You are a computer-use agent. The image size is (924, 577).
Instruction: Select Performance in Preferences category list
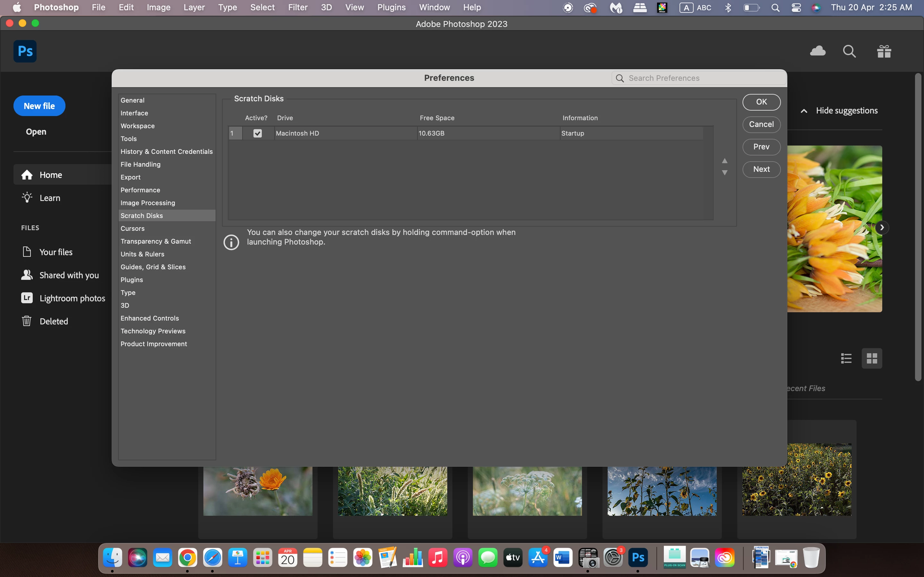(x=140, y=190)
